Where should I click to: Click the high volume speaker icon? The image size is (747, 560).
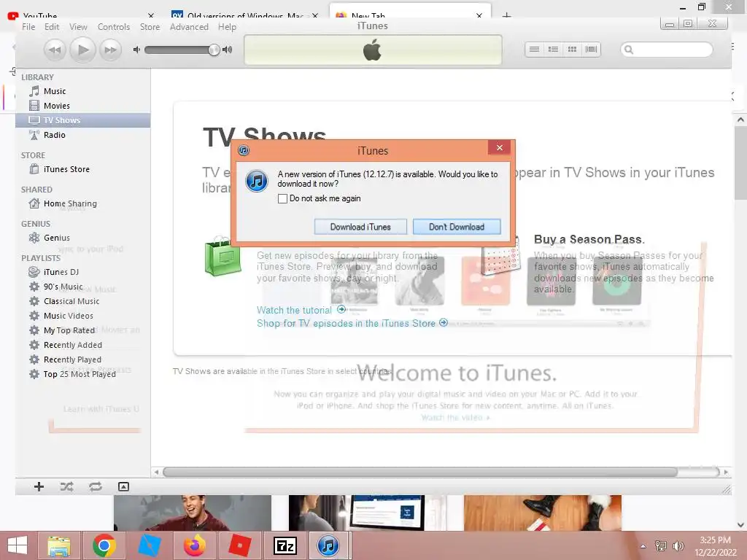(228, 50)
